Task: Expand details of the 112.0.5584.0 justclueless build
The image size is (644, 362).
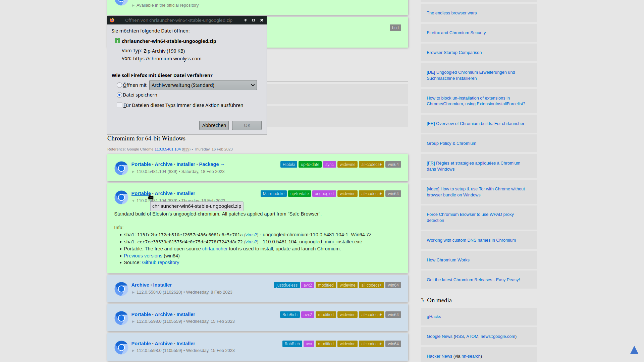Action: coord(133,292)
